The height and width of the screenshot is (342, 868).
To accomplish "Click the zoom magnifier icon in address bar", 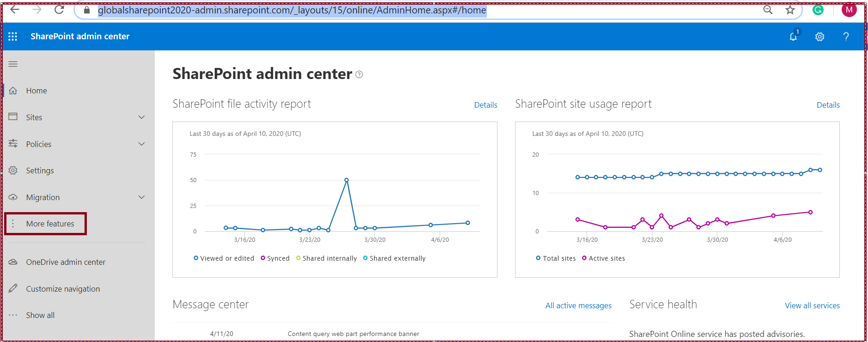I will (x=768, y=10).
